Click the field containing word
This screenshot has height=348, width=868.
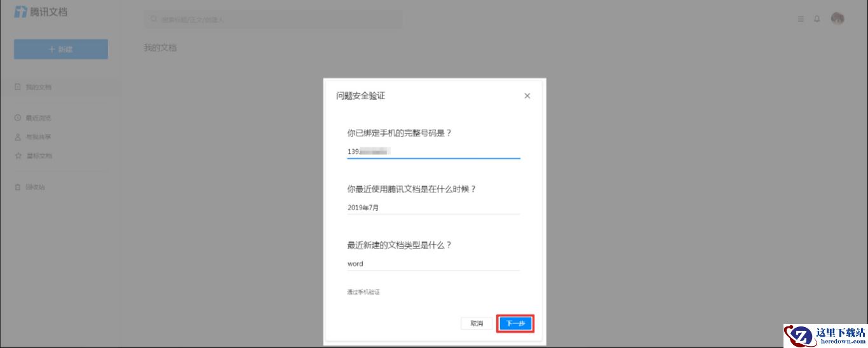point(433,264)
